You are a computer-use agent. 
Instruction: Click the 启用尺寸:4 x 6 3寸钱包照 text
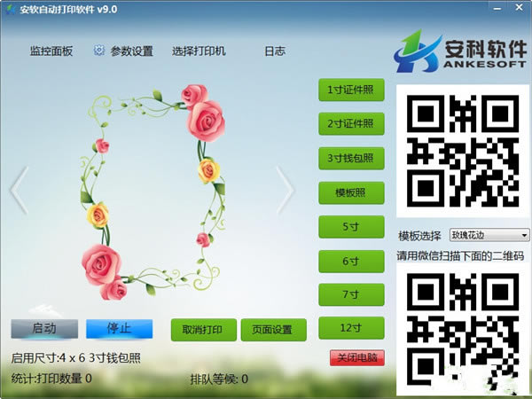pyautogui.click(x=75, y=358)
